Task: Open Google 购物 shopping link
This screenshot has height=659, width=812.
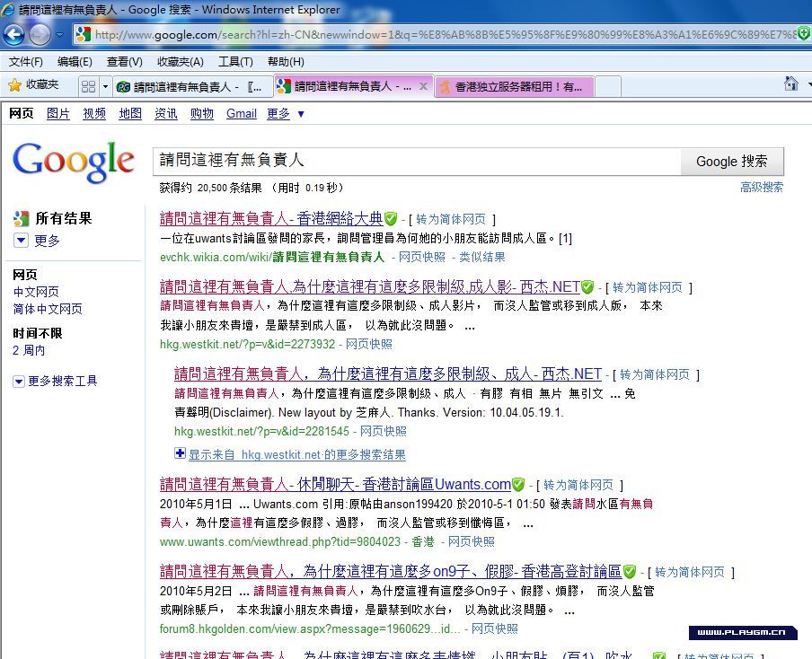Action: 202,113
